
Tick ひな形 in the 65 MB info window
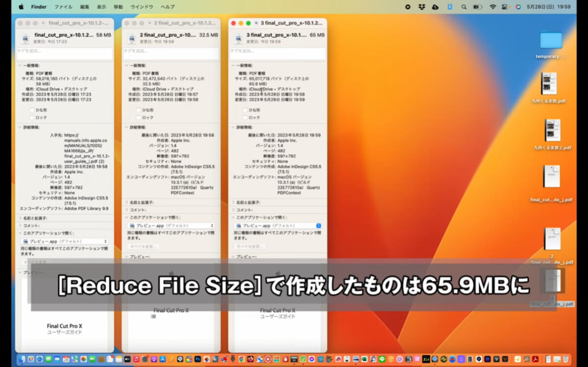[245, 110]
